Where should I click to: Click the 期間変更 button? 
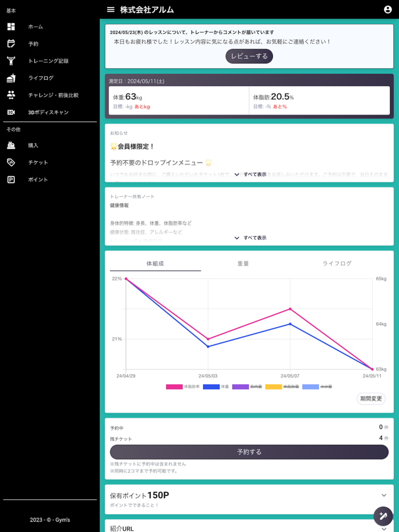pos(371,399)
